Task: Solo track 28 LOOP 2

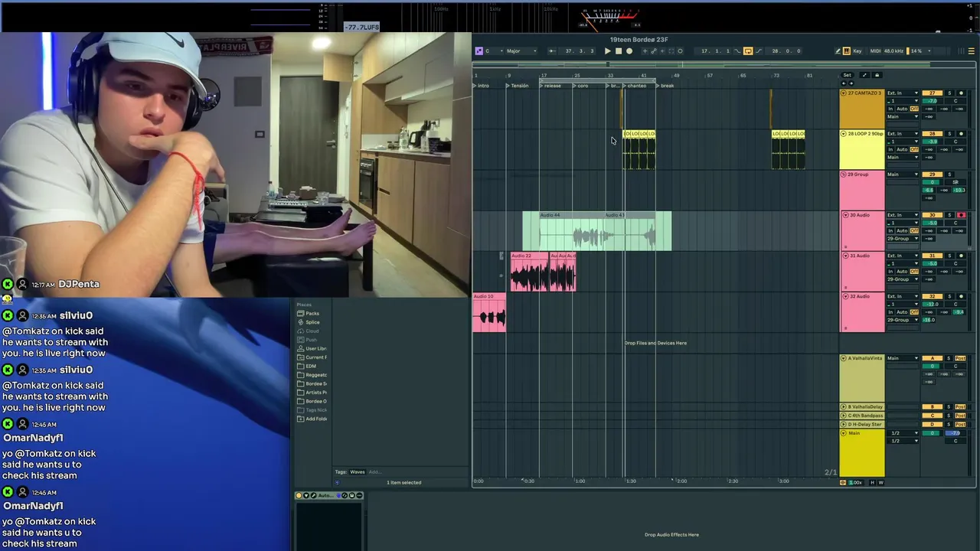Action: pos(949,134)
